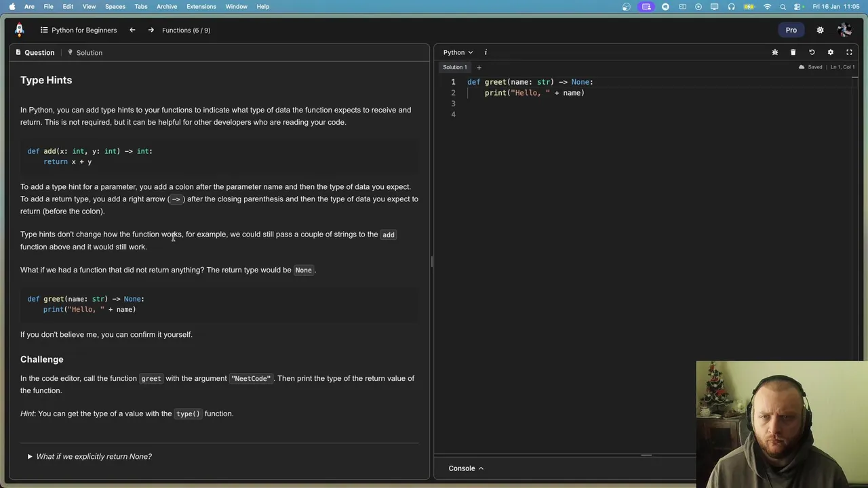Open the Arc menu

(29, 6)
